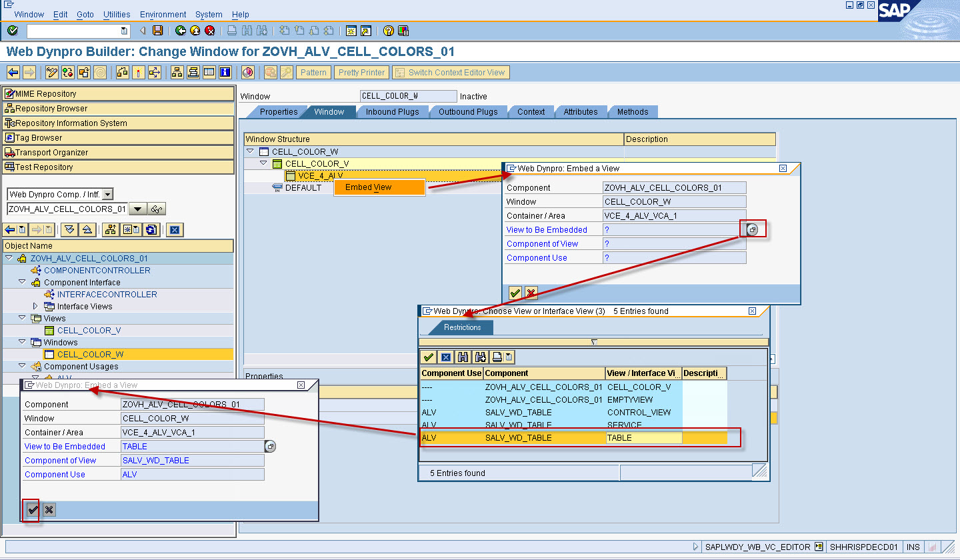The image size is (960, 560).
Task: Collapse the CELL_COLOR_W node in Window Structure
Action: point(251,151)
